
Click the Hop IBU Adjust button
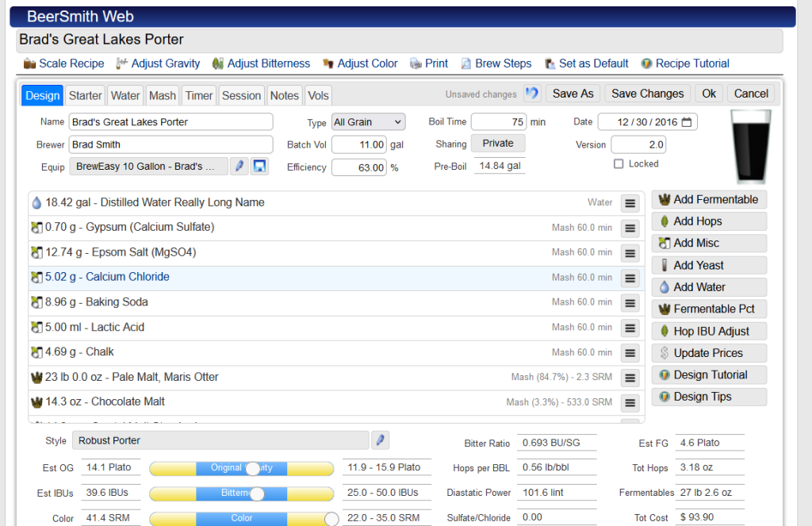pos(709,331)
